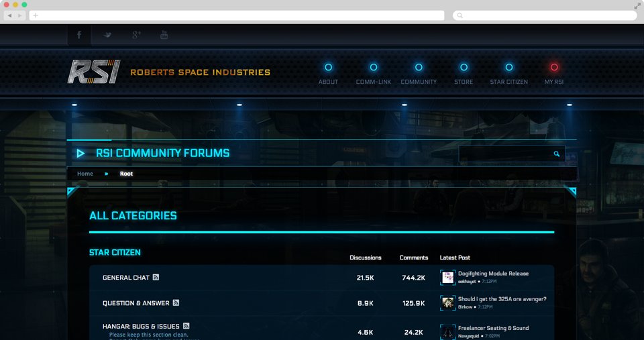This screenshot has width=644, height=340.
Task: Subscribe to Hangar: Bugs & Issues RSS feed
Action: pyautogui.click(x=186, y=326)
